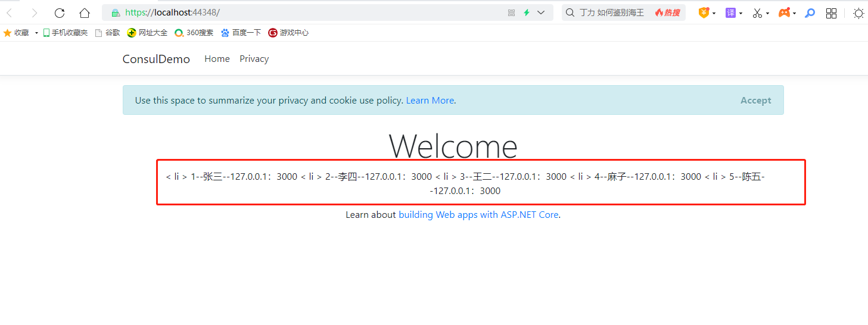
Task: Click the text 4--麻子--127.0.0.1
Action: 633,177
